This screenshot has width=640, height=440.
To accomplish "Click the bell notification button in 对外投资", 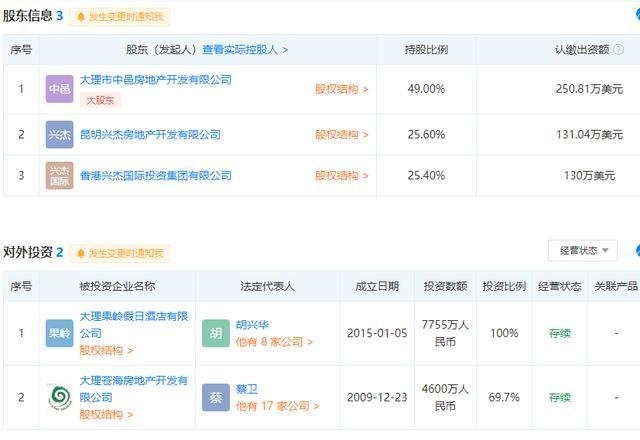I will pos(120,253).
